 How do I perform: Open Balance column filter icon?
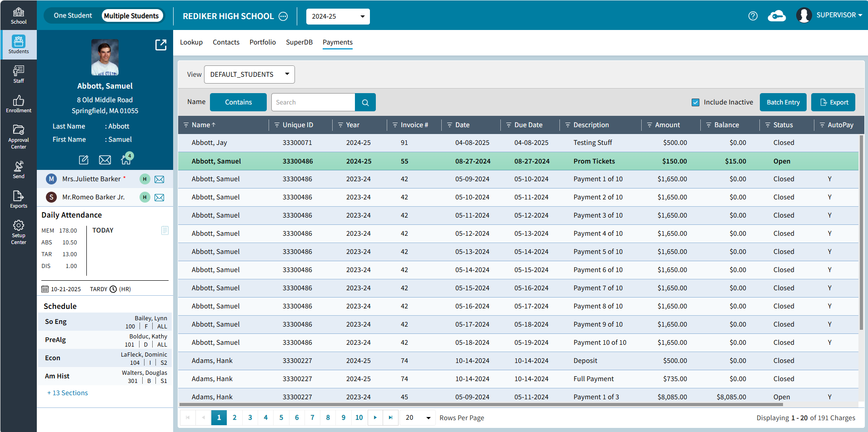coord(708,125)
